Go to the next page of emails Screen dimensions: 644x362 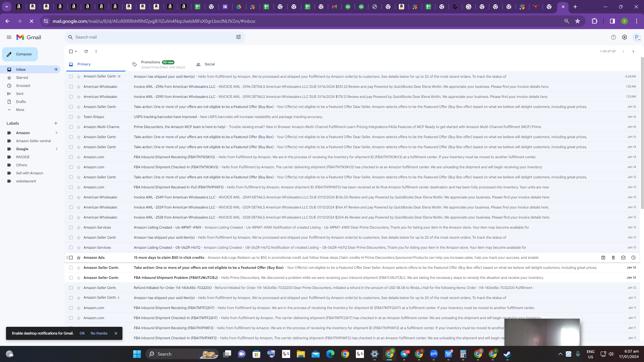tap(633, 51)
